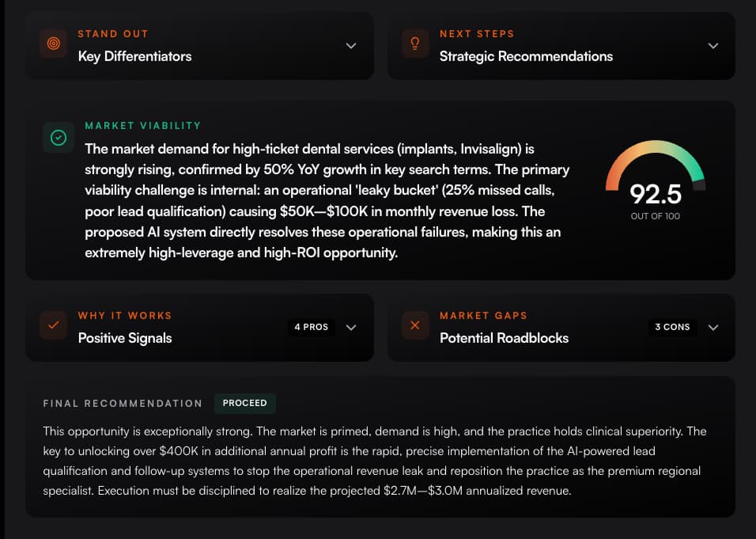
Task: Click the OUT OF 100 caption
Action: [x=655, y=215]
